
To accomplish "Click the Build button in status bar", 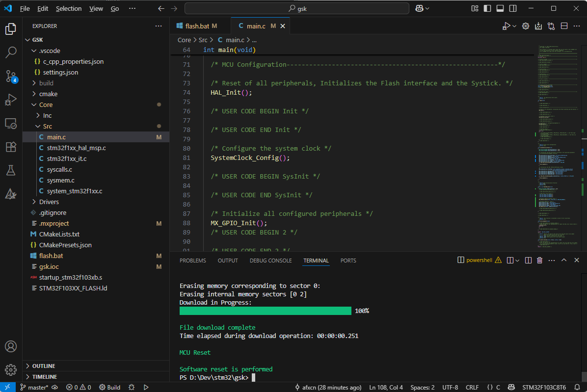I will pyautogui.click(x=109, y=388).
